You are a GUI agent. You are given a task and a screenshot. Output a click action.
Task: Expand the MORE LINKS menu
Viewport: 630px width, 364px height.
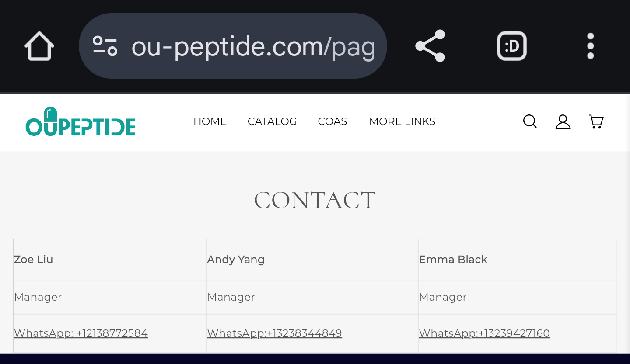(402, 121)
